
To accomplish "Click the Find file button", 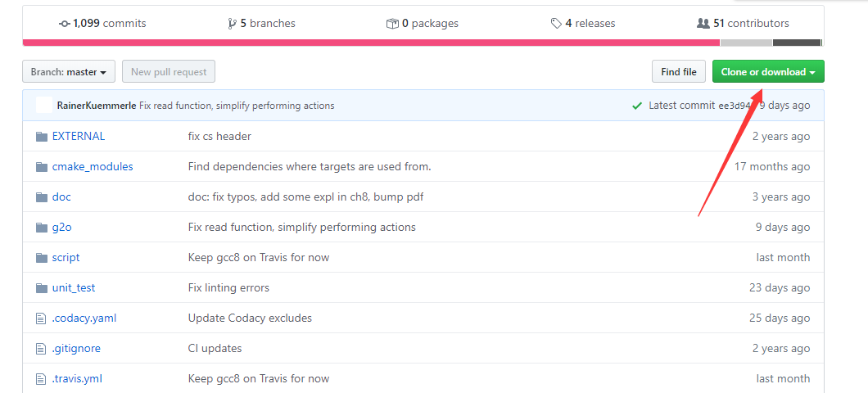I will pos(678,72).
